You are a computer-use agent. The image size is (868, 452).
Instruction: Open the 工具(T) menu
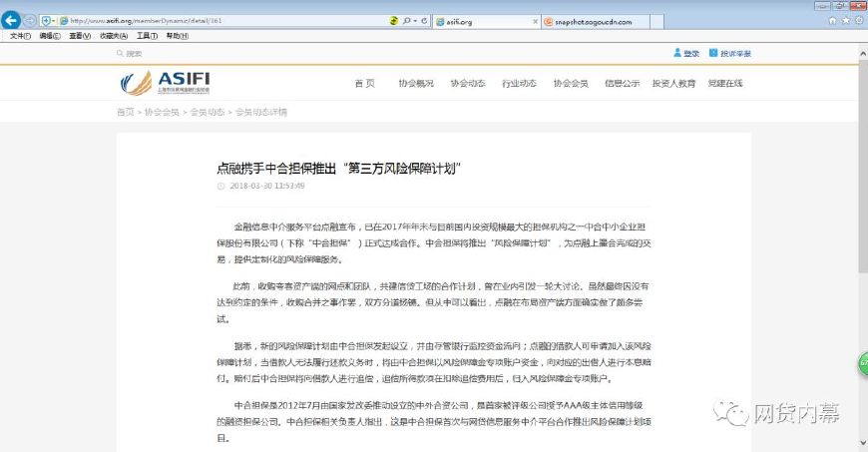[147, 36]
